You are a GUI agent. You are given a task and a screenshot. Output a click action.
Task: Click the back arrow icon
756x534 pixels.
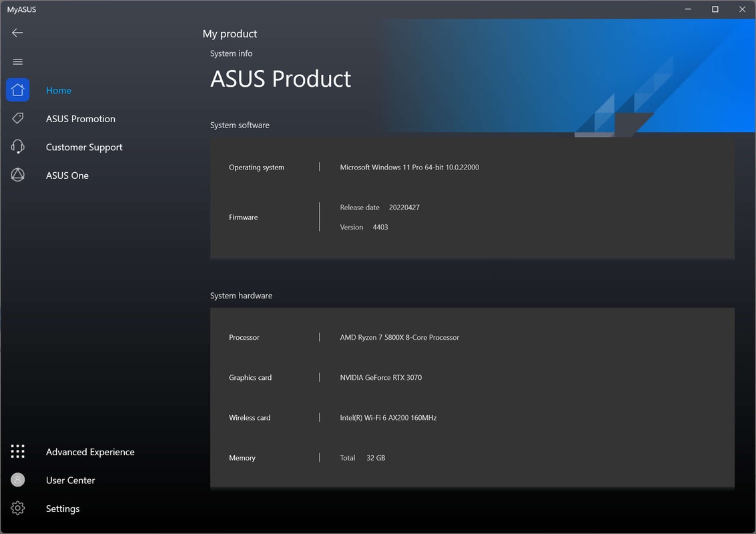tap(17, 33)
